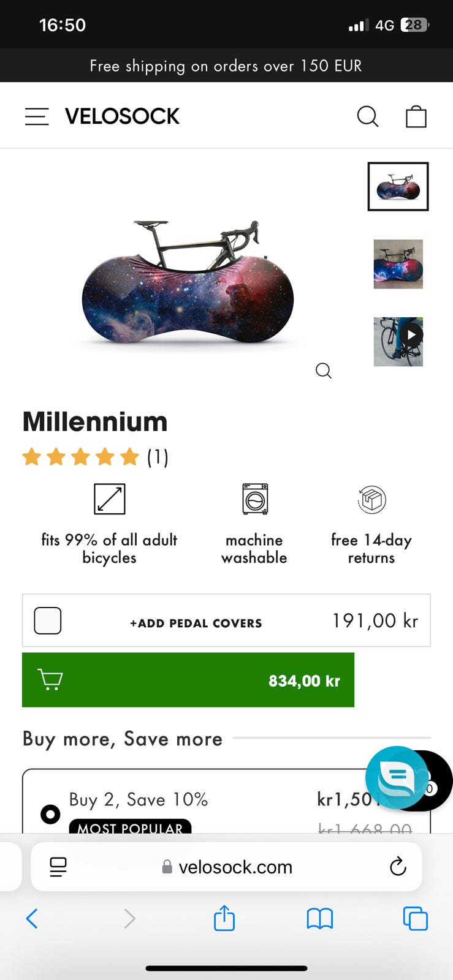
Task: Open the five-star review rating
Action: pyautogui.click(x=95, y=457)
